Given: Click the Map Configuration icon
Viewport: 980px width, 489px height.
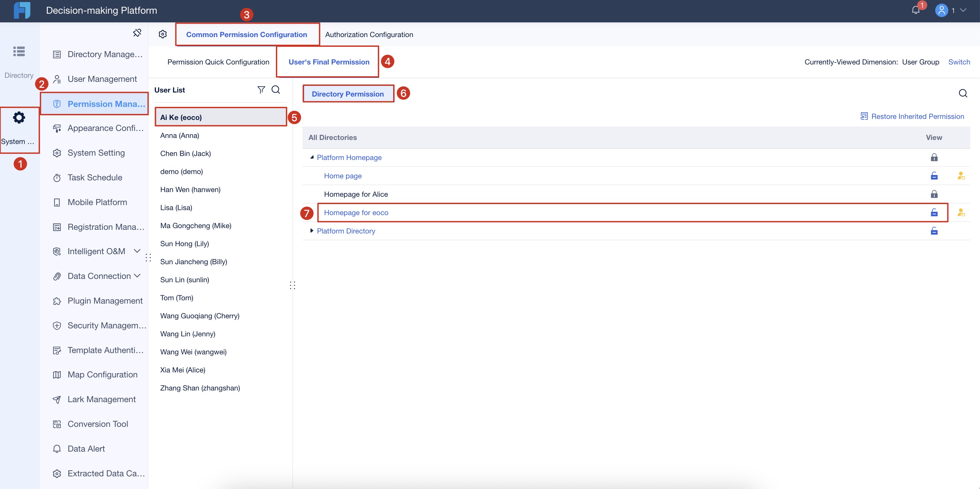Looking at the screenshot, I should (x=57, y=375).
